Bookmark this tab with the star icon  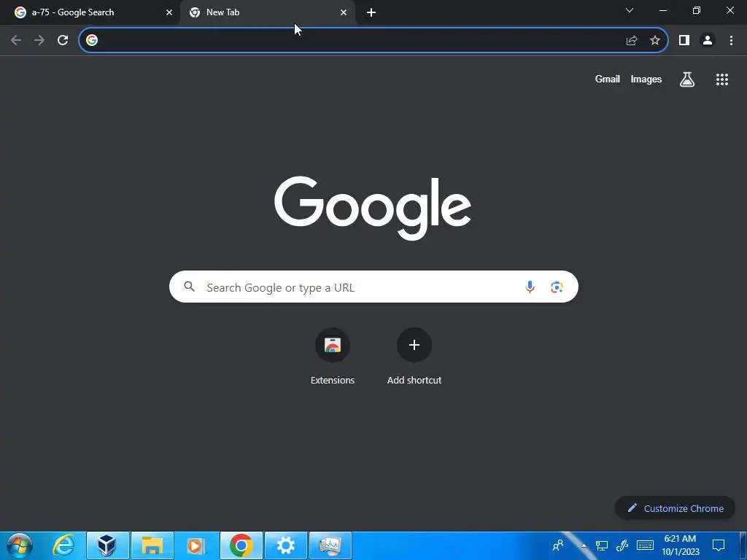pyautogui.click(x=655, y=41)
